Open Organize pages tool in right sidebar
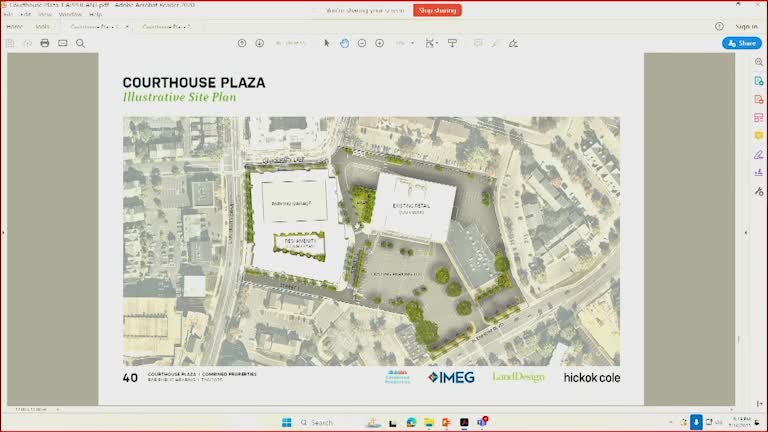Viewport: 768px width, 432px height. tap(759, 118)
